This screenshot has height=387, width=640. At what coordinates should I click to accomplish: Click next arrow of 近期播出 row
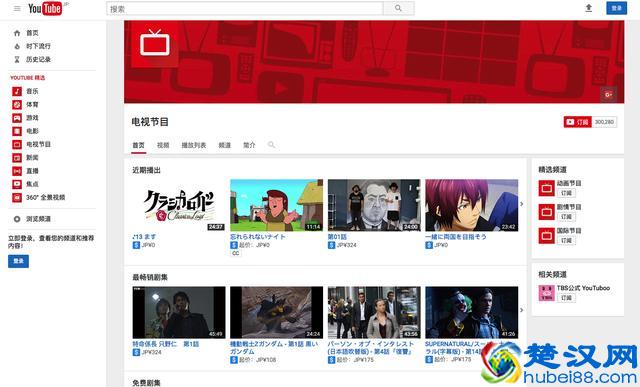coord(522,204)
